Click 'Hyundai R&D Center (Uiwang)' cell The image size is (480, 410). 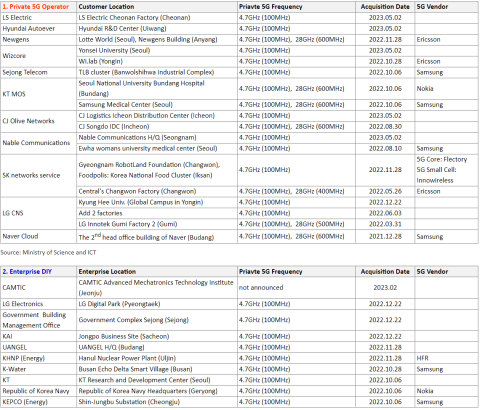157,29
